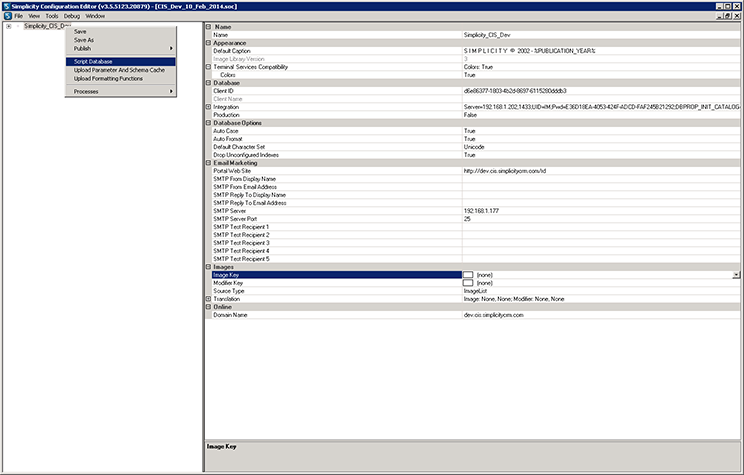Open the Debug menu

tap(72, 16)
